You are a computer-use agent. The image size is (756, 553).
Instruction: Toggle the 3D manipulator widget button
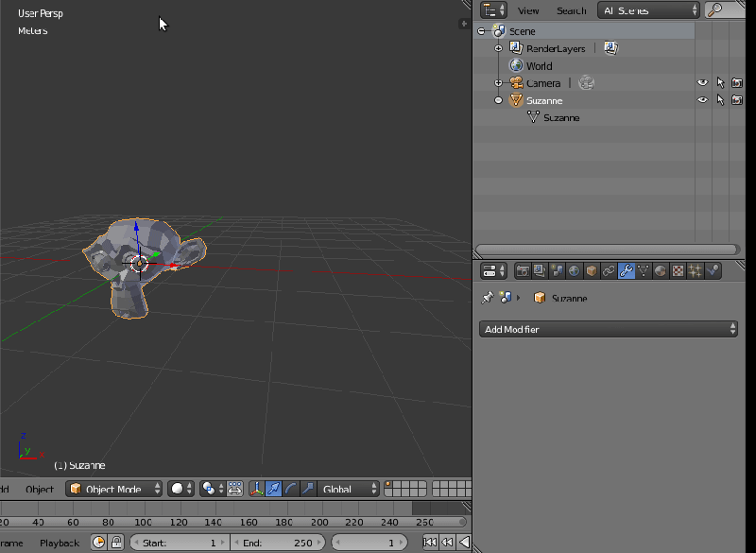click(256, 489)
